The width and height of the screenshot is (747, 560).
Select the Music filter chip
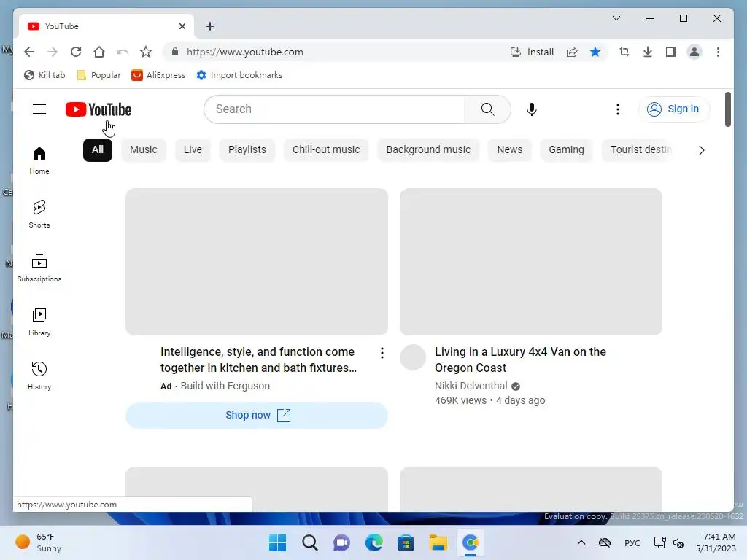click(x=144, y=150)
